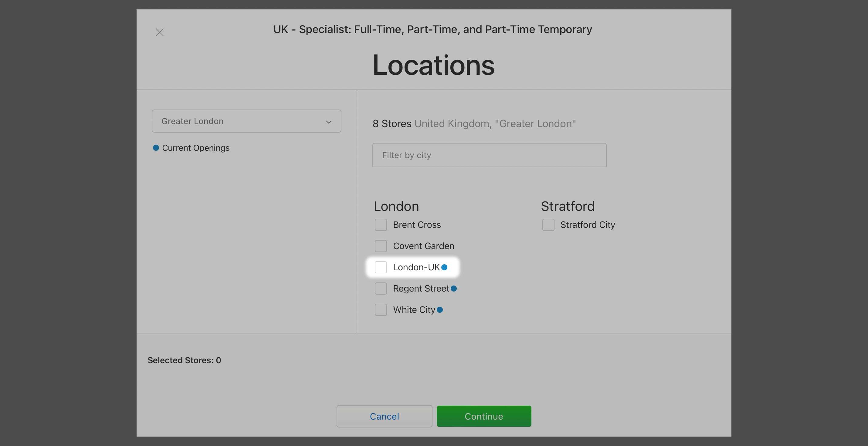
Task: Check the Brent Cross checkbox
Action: [x=381, y=225]
